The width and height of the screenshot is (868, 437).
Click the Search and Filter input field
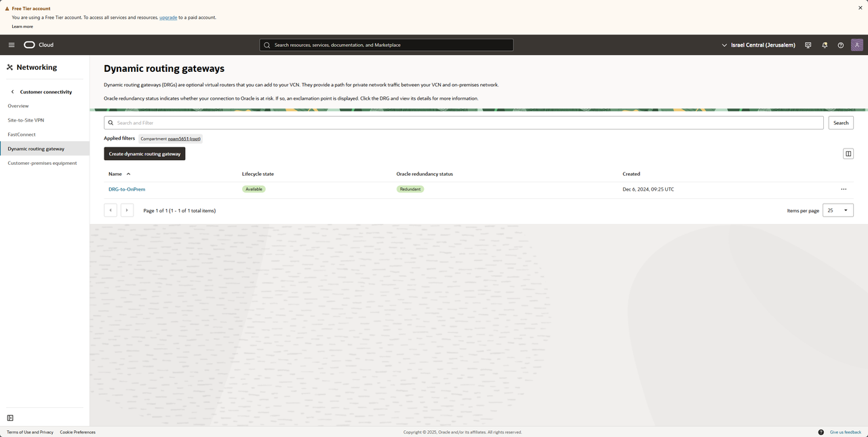tap(464, 123)
